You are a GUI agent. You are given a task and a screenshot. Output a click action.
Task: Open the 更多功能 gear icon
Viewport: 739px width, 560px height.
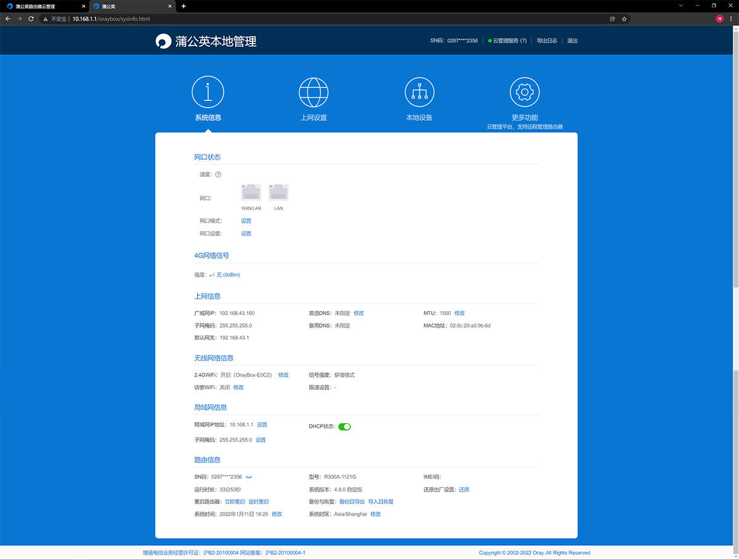(525, 92)
